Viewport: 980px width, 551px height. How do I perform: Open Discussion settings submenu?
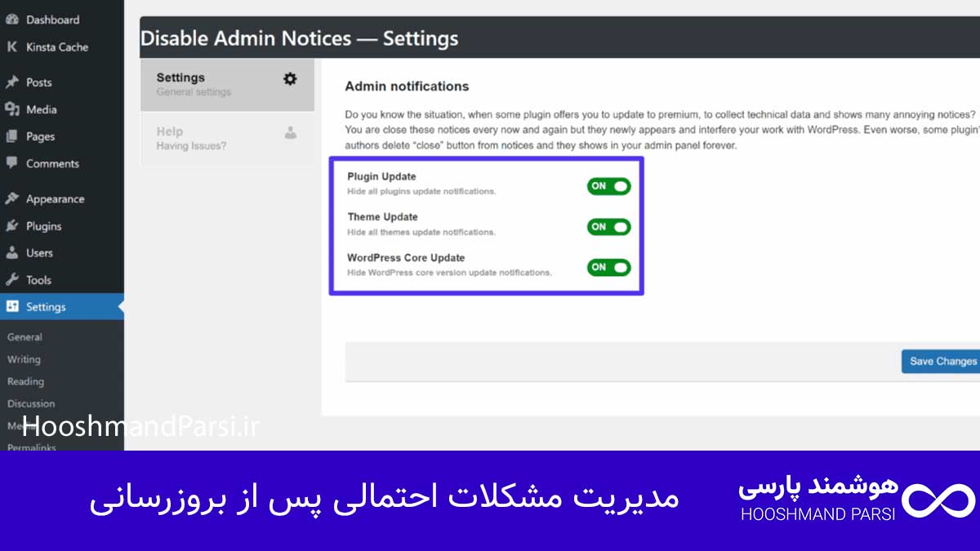click(31, 403)
